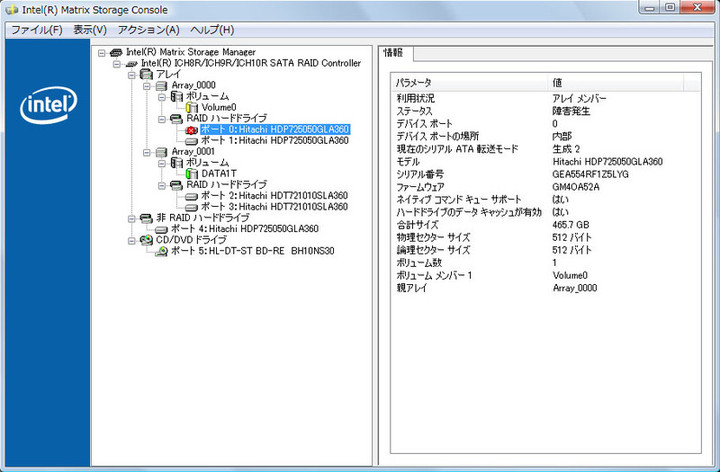Screen dimensions: 720x472
Task: Open the ヘルプ(H) menu
Action: (x=212, y=30)
